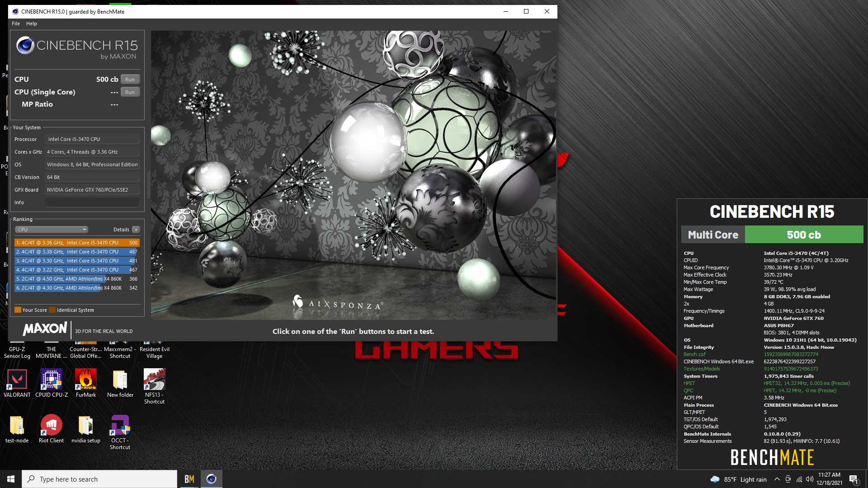Click the rendered scene preview image
This screenshot has height=488, width=868.
point(354,175)
